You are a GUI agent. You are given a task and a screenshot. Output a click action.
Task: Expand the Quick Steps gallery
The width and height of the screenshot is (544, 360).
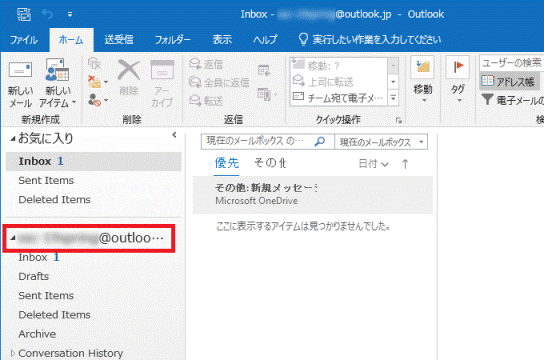393,98
